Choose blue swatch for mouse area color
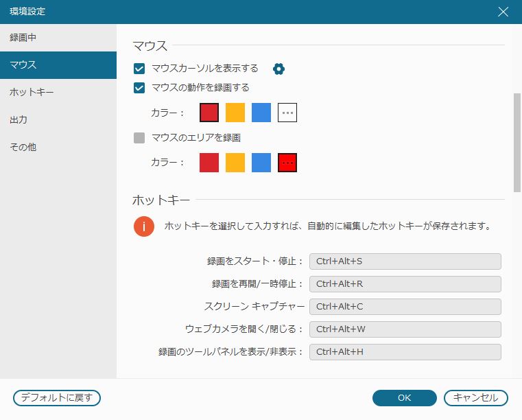522x420 pixels. (x=261, y=163)
